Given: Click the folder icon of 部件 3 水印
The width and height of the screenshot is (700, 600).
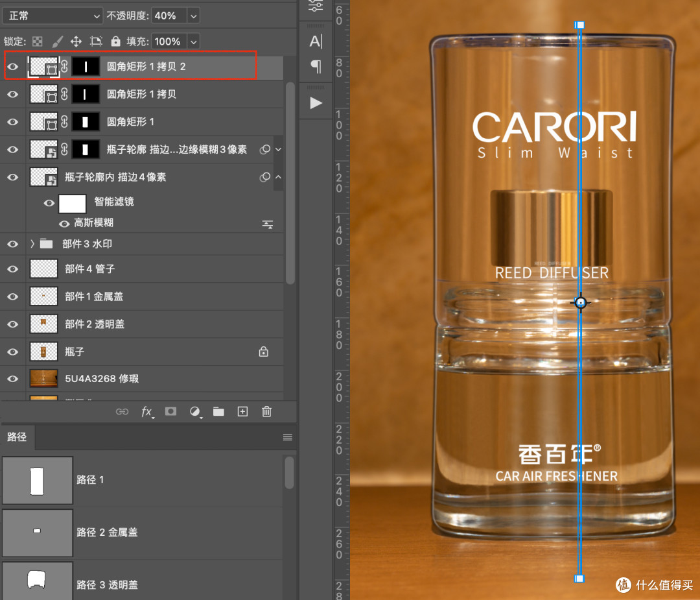Looking at the screenshot, I should point(47,244).
